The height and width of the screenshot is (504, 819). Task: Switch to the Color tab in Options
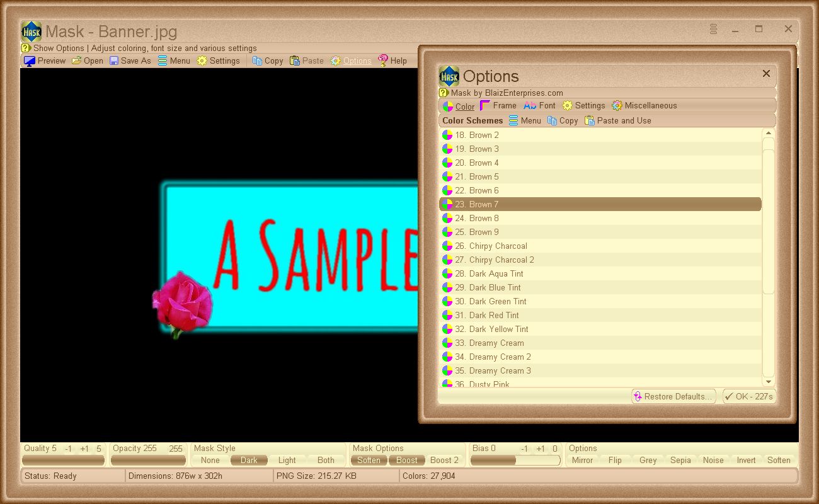pos(459,106)
